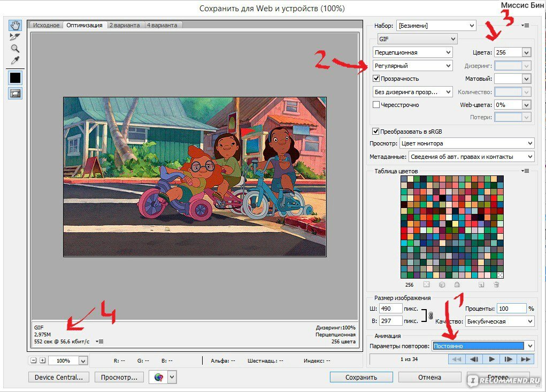
Task: Toggle slices visibility icon
Action: [16, 93]
